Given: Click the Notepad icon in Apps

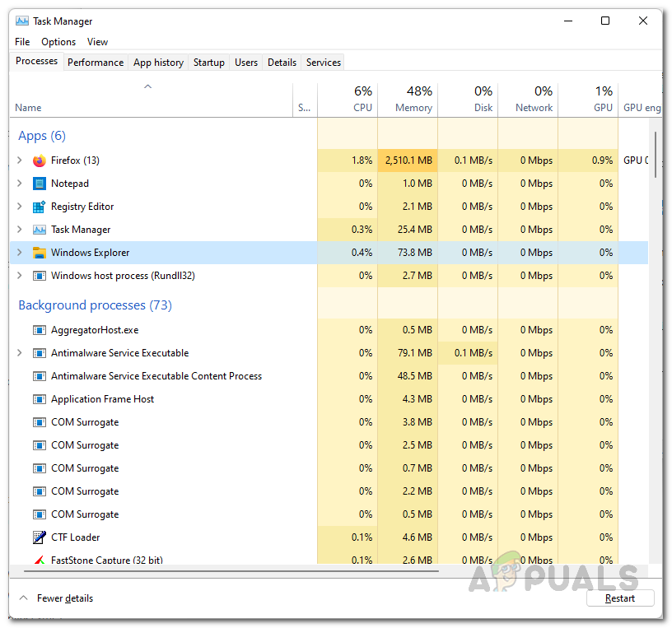Looking at the screenshot, I should coord(39,184).
